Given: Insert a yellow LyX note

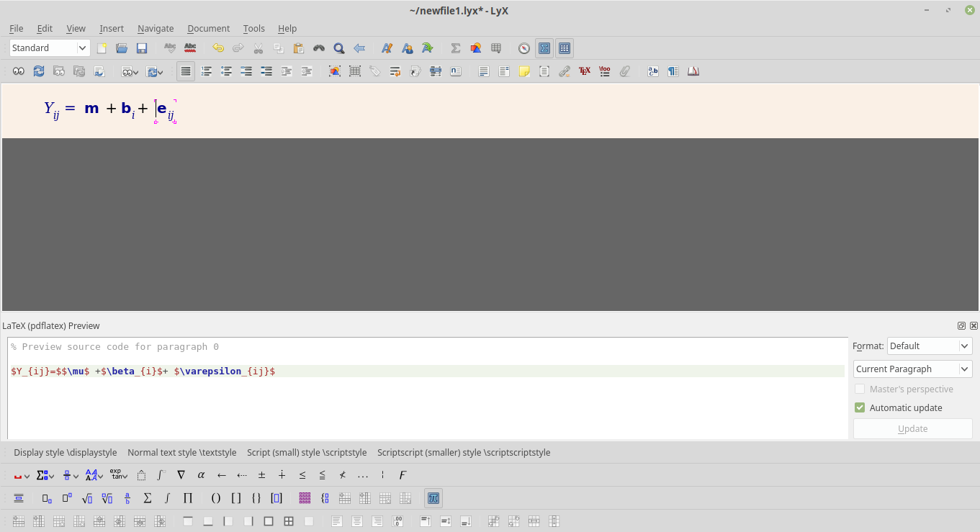Looking at the screenshot, I should point(524,71).
